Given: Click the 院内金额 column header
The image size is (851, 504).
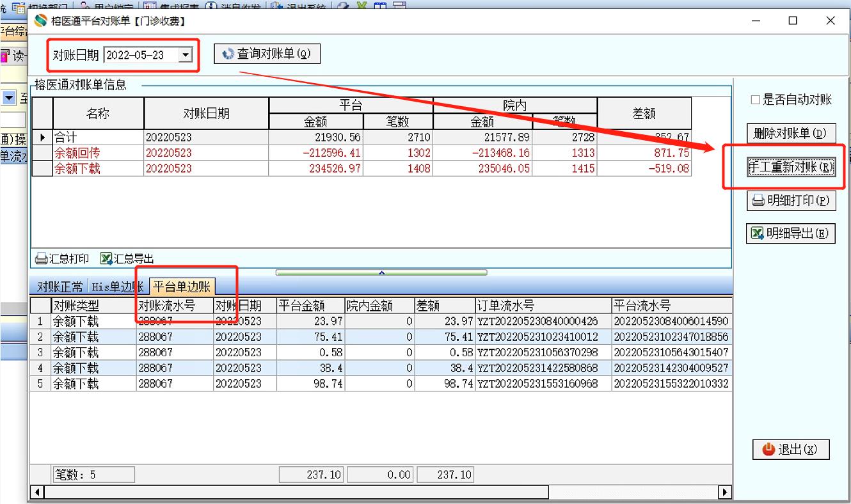Looking at the screenshot, I should point(379,306).
